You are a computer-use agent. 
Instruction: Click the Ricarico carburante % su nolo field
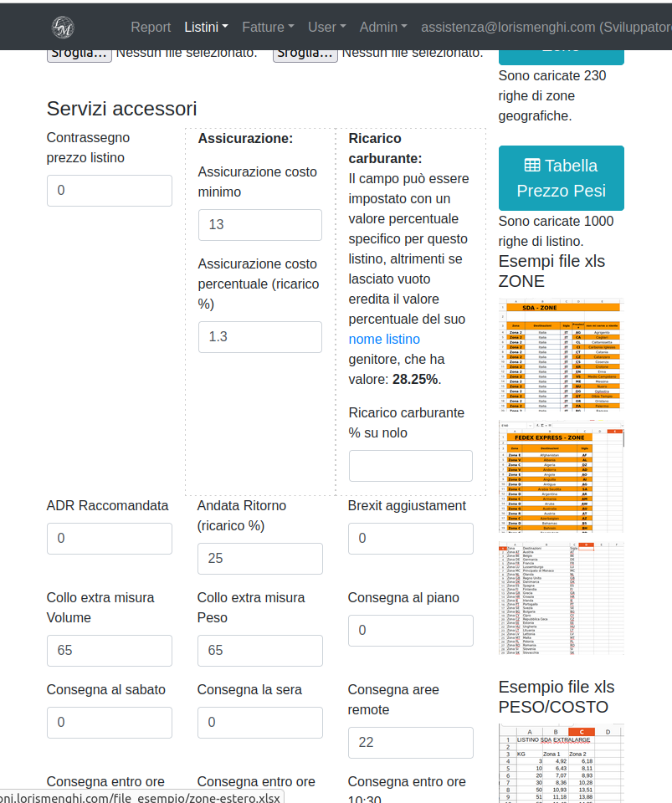(410, 466)
